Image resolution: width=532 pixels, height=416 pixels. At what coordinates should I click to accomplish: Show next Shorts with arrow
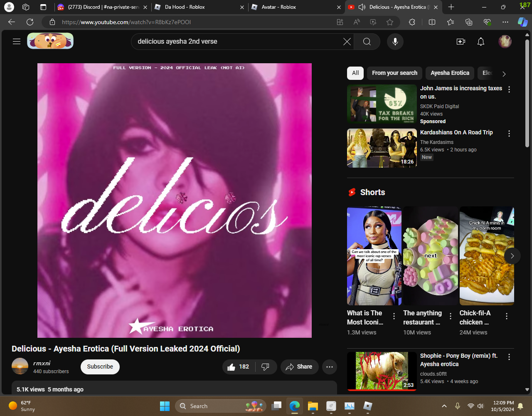tap(512, 256)
